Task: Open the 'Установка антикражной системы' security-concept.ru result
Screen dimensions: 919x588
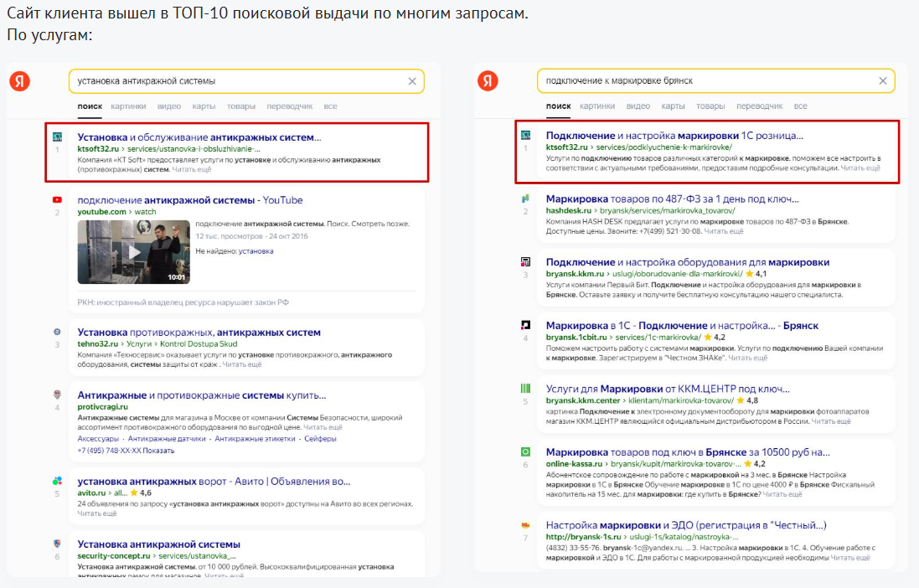Action: (159, 544)
